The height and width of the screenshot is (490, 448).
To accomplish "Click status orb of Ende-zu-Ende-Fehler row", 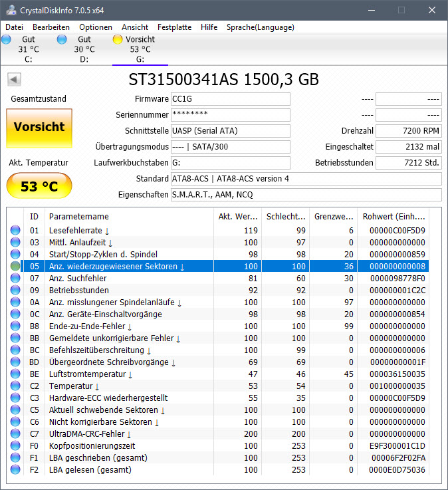I will (x=15, y=326).
